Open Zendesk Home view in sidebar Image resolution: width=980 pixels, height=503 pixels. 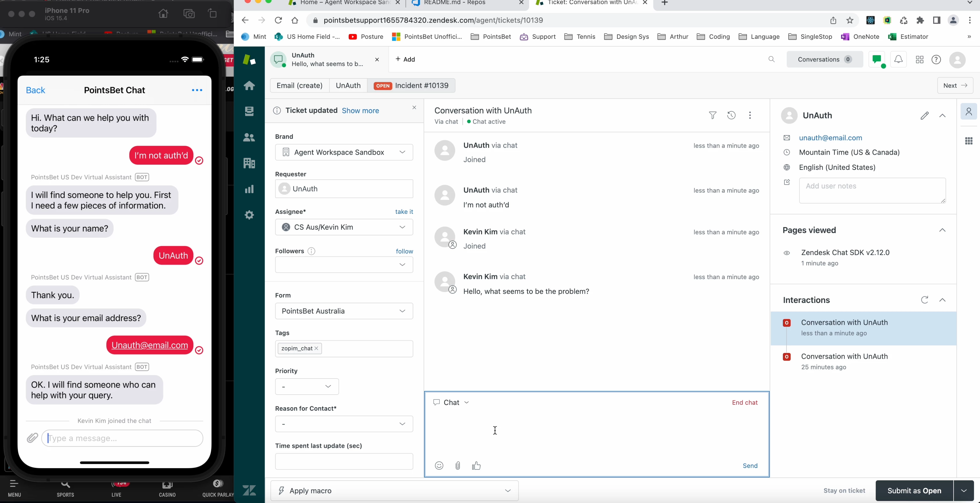pyautogui.click(x=249, y=86)
